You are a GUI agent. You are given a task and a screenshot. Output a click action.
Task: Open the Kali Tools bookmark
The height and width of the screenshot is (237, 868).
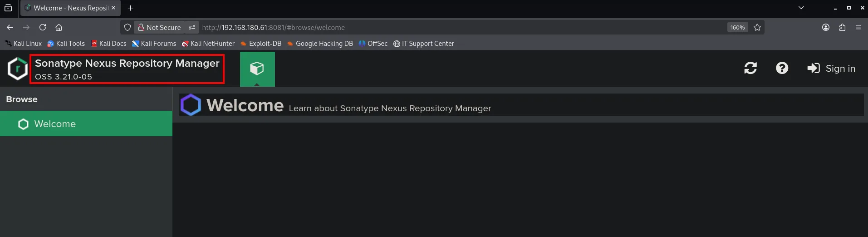tap(66, 44)
